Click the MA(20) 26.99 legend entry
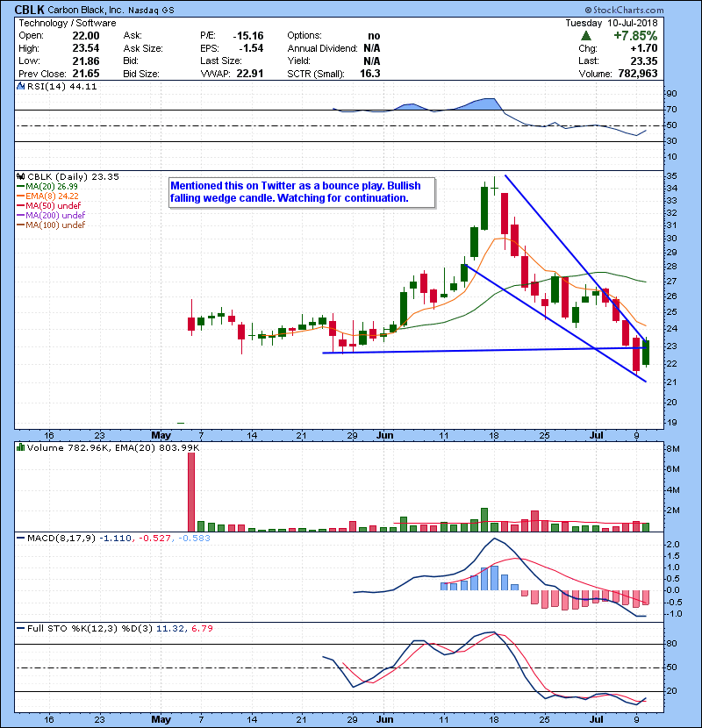Screen dimensions: 702x728 (51, 186)
